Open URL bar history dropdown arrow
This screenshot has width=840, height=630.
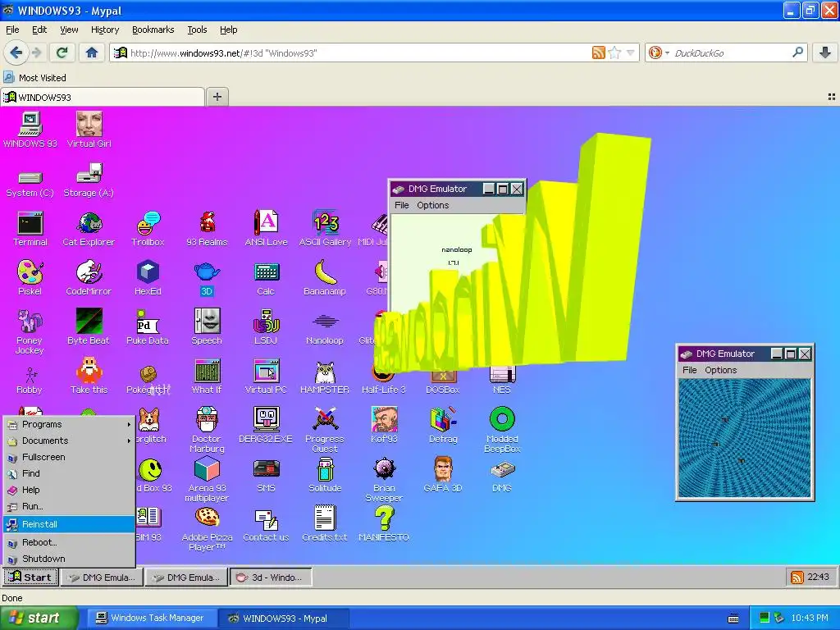click(630, 52)
